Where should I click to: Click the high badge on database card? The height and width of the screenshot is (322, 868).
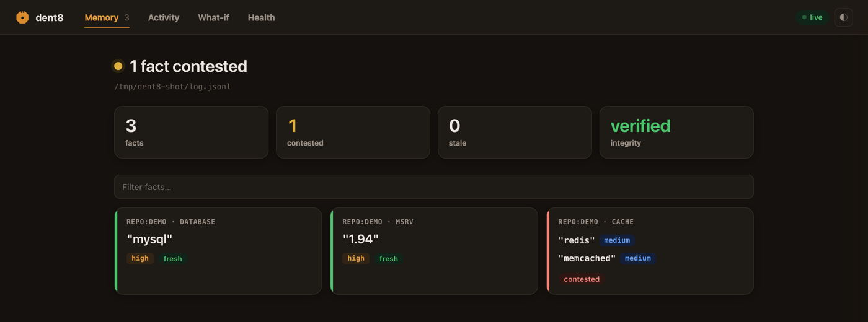(x=140, y=258)
